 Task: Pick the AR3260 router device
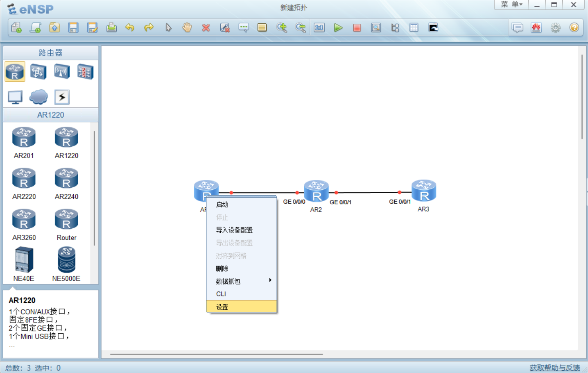tap(24, 225)
